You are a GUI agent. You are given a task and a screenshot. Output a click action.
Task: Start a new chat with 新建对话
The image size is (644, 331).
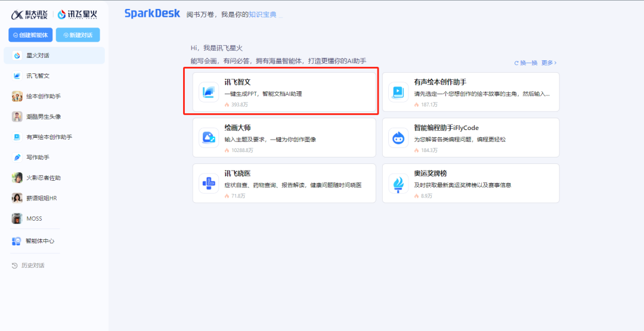point(78,35)
